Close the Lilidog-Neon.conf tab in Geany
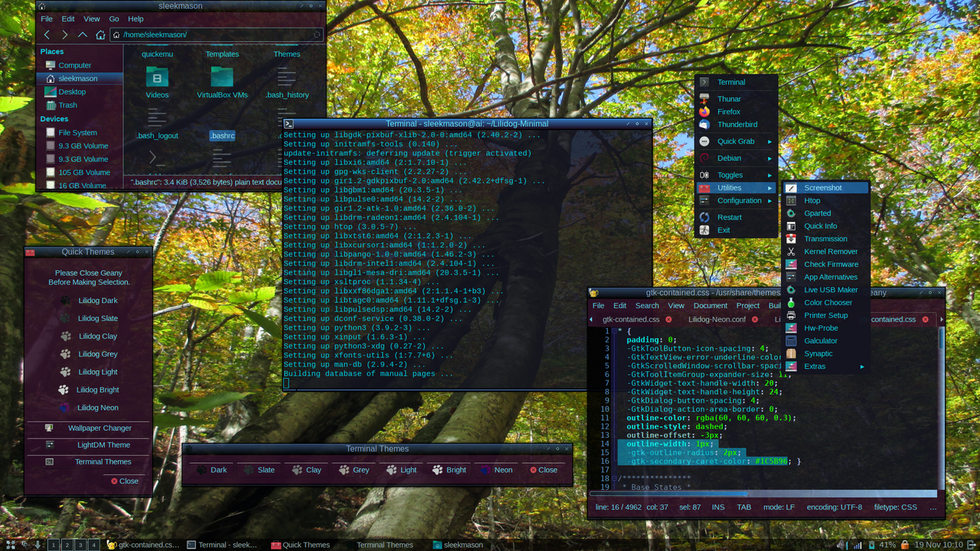The width and height of the screenshot is (980, 551). click(754, 320)
